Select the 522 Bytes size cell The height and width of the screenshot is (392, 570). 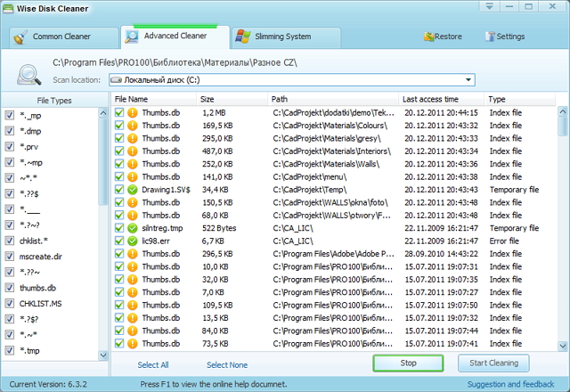(219, 228)
